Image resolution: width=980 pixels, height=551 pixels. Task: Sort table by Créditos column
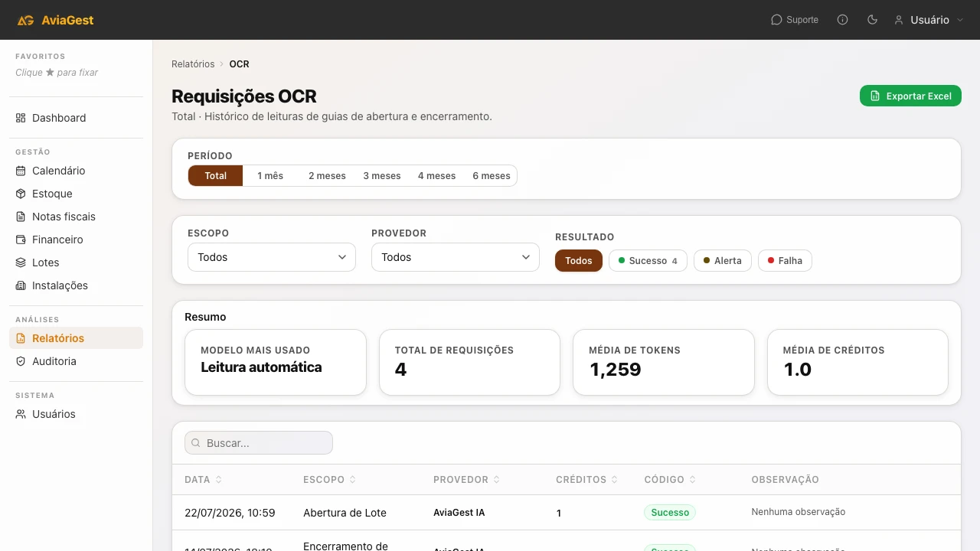tap(587, 480)
